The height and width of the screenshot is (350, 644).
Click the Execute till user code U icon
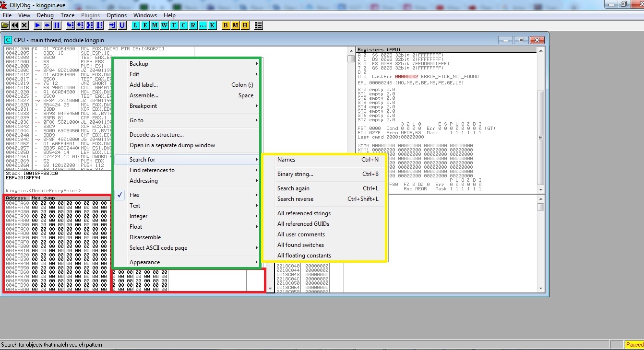tap(122, 25)
